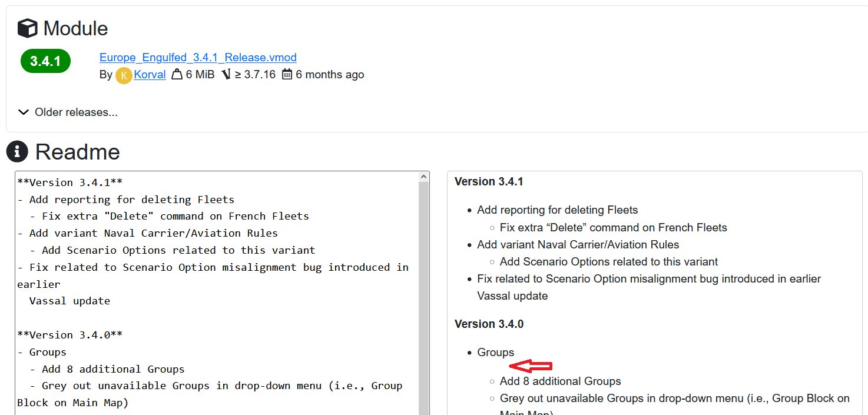Place cursor on "**Version 3.4.1**" editor line
Viewport: 868px width, 415px height.
click(69, 182)
